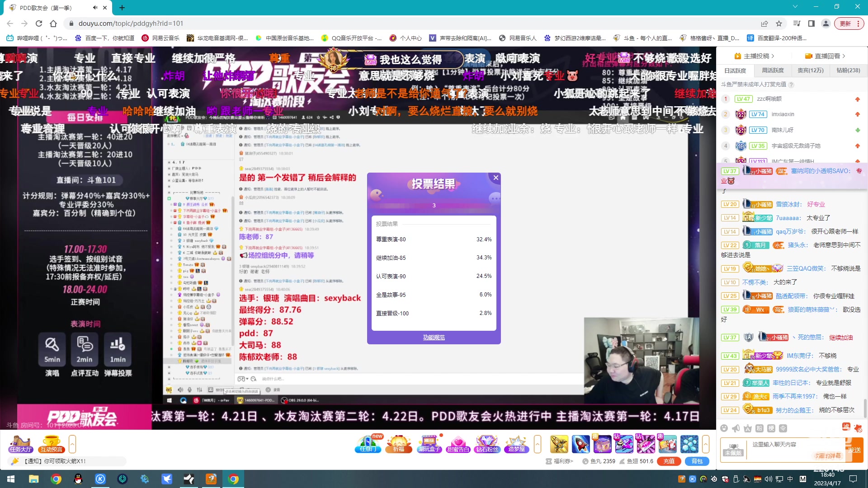Expand the middle activity icons arrow
The width and height of the screenshot is (868, 488).
tap(538, 444)
